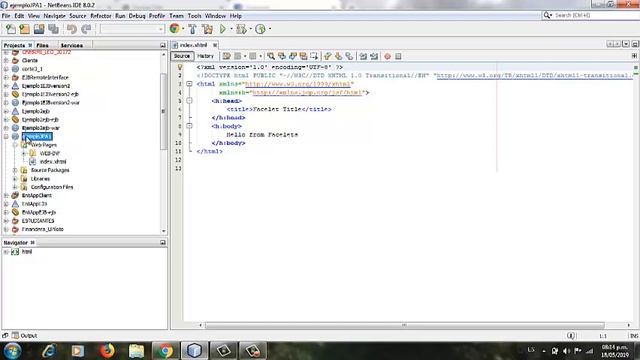Open the Refactor menu
This screenshot has height=360, width=640.
[101, 16]
